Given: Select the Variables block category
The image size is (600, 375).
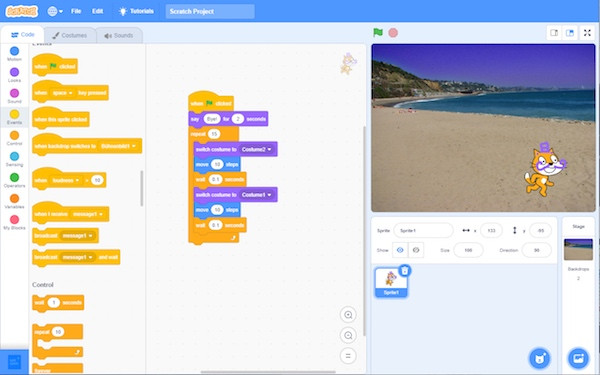Looking at the screenshot, I should point(14,201).
